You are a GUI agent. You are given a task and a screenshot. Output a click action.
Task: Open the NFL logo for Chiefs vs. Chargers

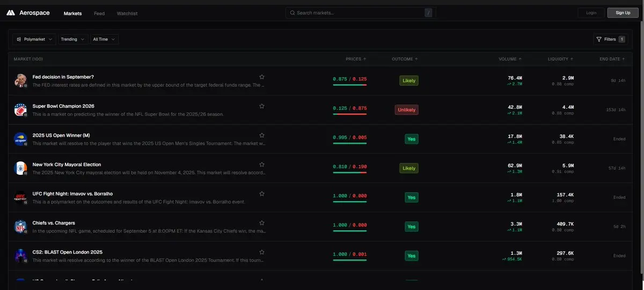click(20, 226)
